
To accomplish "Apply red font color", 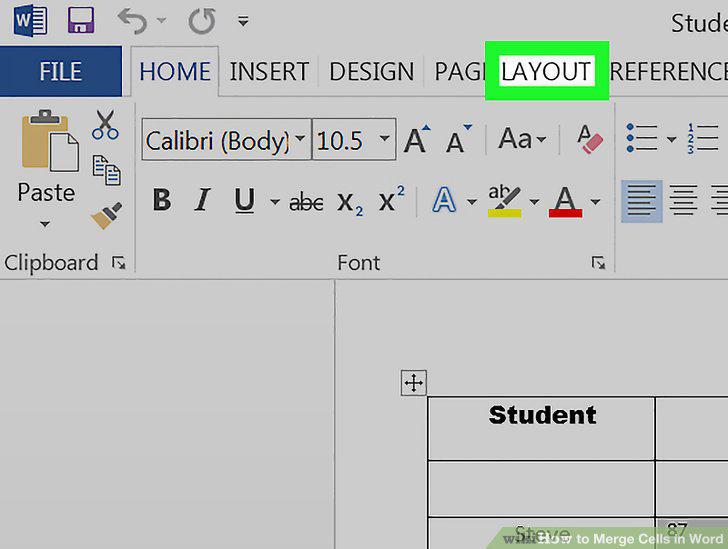I will click(x=566, y=201).
